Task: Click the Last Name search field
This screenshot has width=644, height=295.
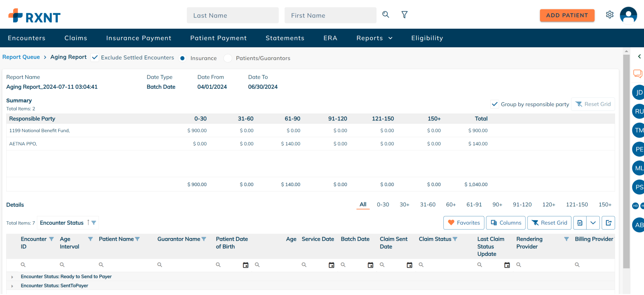Action: pos(233,16)
